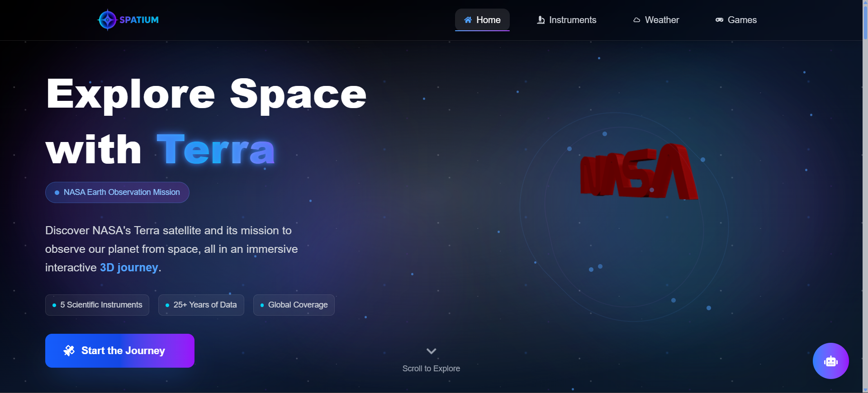Click the gamepad icon beside Games
868x393 pixels.
(x=719, y=20)
